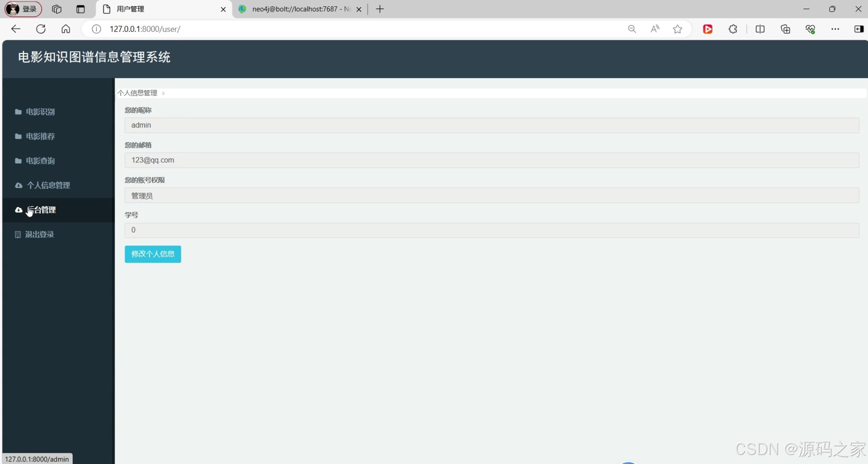Open split screen view icon

760,29
